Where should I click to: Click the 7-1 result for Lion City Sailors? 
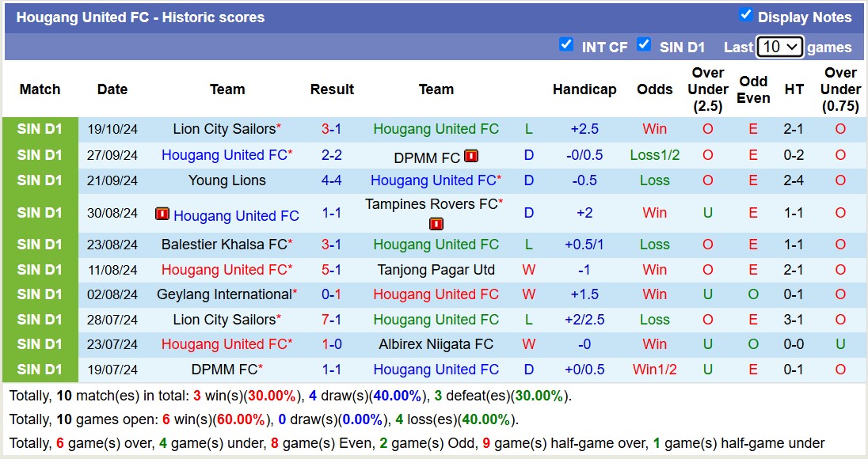(332, 320)
